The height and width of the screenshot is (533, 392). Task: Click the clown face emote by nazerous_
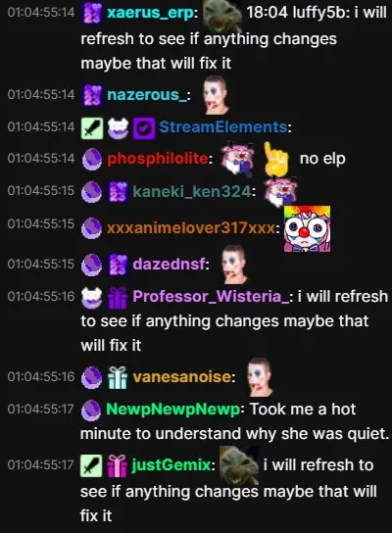pyautogui.click(x=217, y=95)
